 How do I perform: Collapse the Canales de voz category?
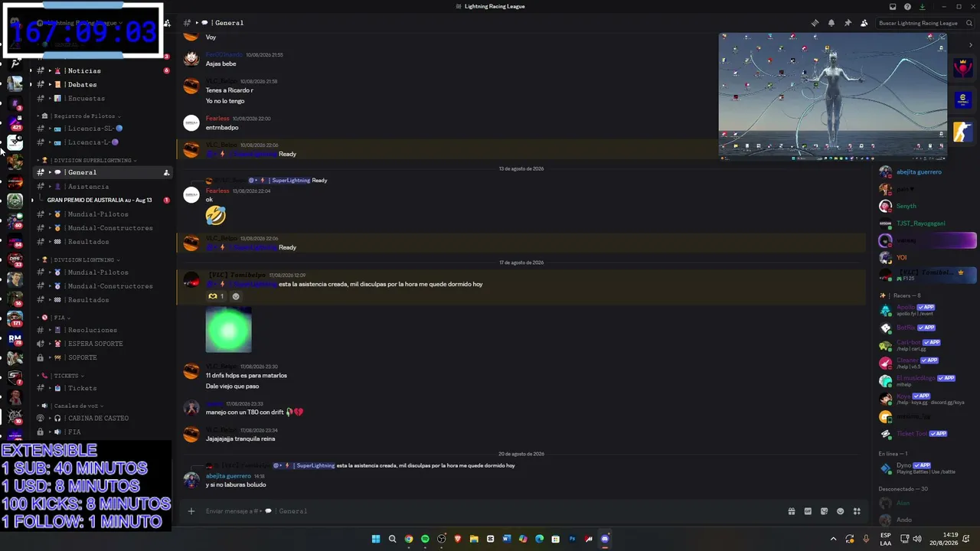pos(69,406)
